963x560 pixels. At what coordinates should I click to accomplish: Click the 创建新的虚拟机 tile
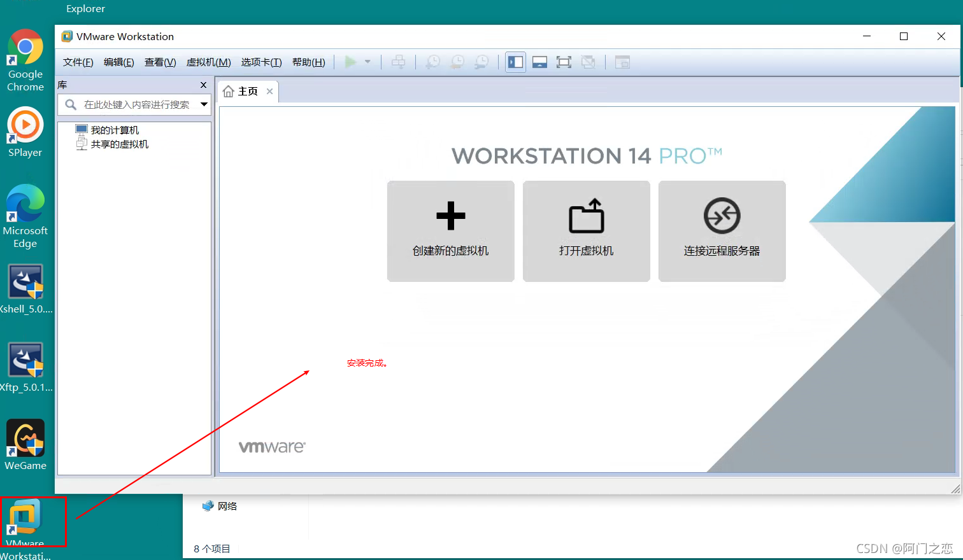(x=451, y=231)
